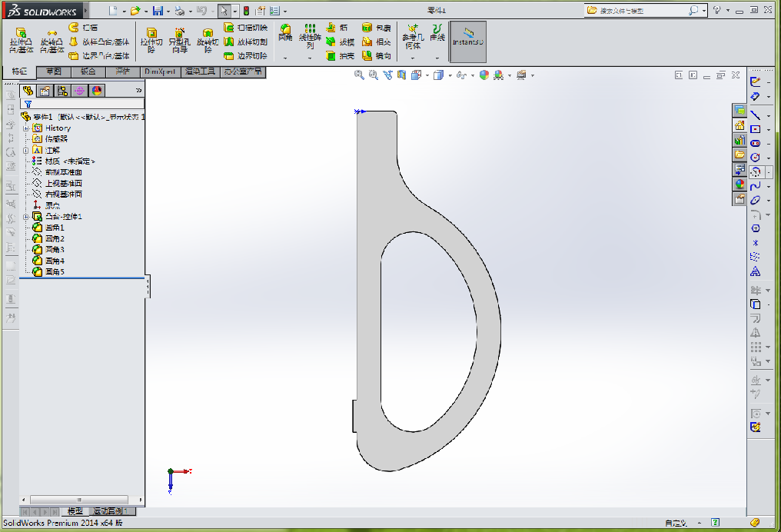Select 上视基准面 (Top Plane) in tree
The width and height of the screenshot is (781, 532).
point(58,183)
